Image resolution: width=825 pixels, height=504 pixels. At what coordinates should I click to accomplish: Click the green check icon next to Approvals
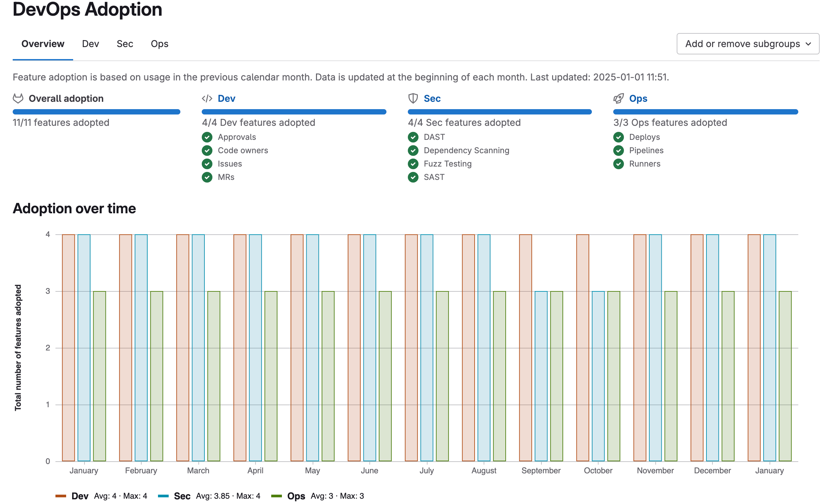(207, 137)
